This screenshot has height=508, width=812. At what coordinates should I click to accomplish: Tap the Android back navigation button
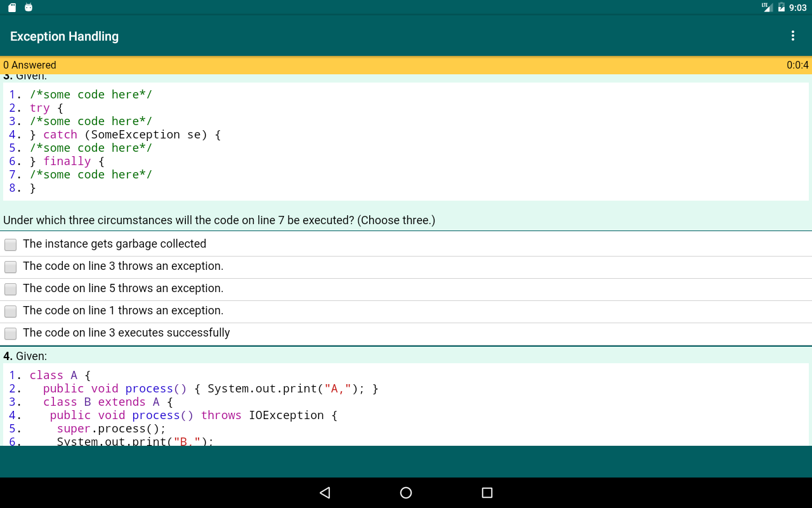point(325,493)
